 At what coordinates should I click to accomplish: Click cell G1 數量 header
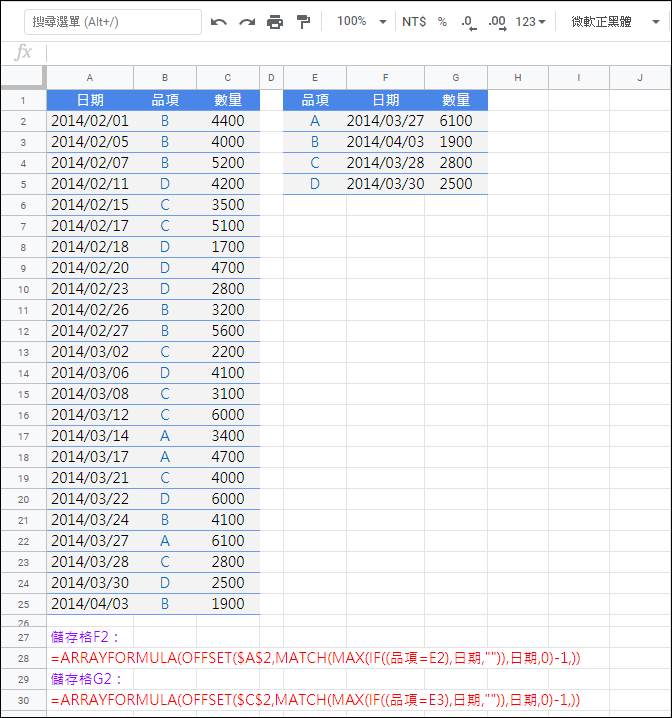[456, 100]
